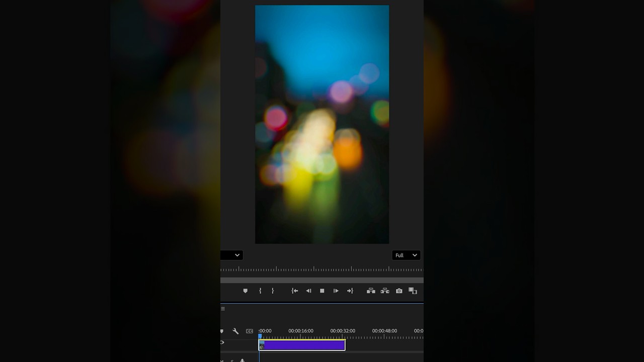Image resolution: width=644 pixels, height=362 pixels.
Task: Open the Comparison View
Action: 413,291
